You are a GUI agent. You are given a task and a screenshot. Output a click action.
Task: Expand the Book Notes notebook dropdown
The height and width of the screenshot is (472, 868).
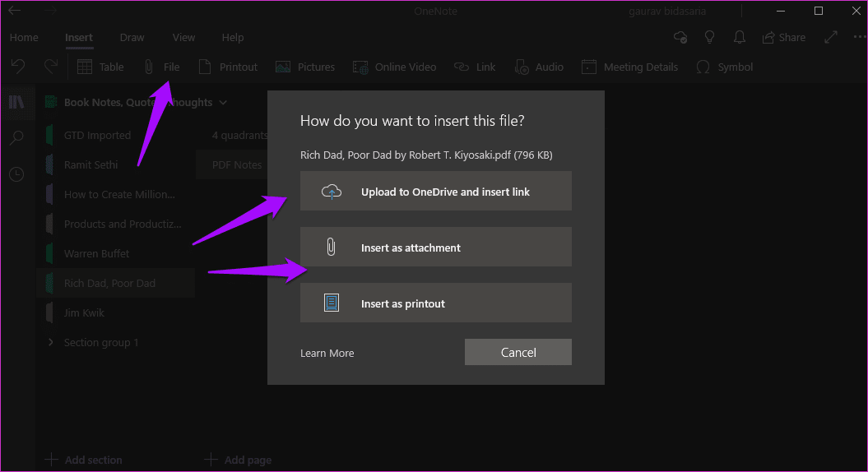coord(222,102)
